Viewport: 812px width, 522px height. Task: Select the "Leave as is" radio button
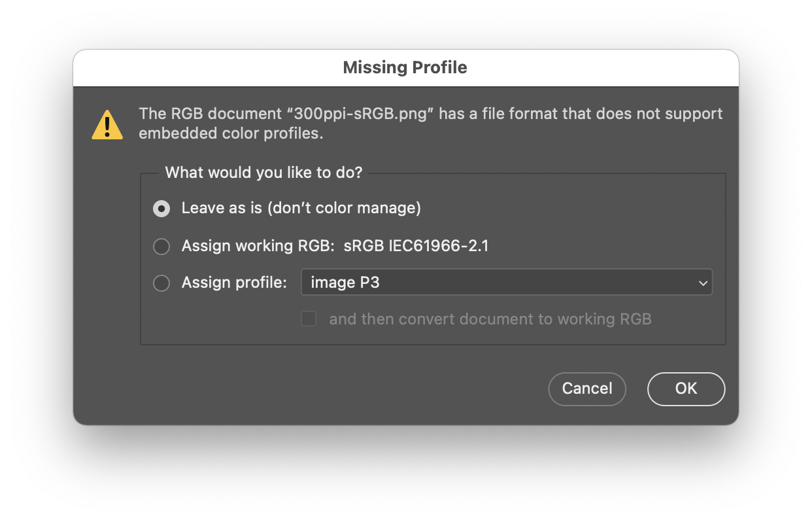161,209
